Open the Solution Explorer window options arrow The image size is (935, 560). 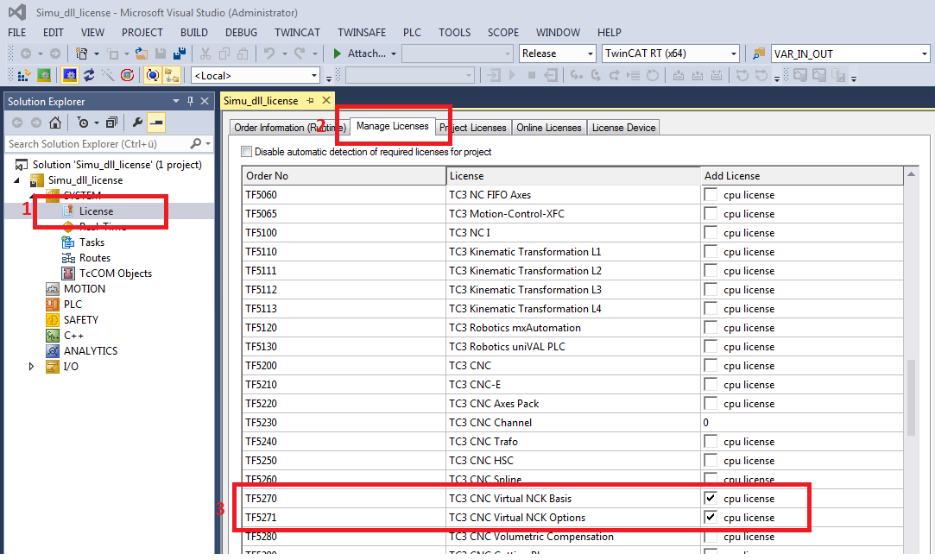pyautogui.click(x=176, y=101)
